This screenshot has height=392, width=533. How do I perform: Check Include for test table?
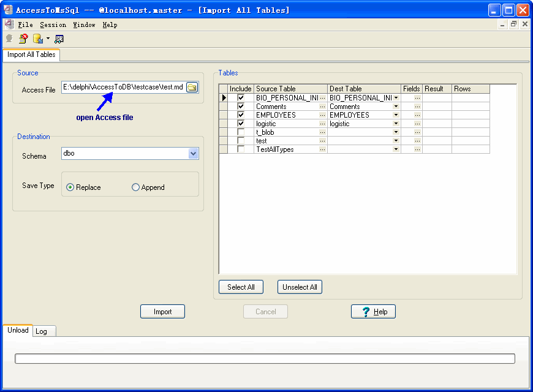click(x=241, y=140)
